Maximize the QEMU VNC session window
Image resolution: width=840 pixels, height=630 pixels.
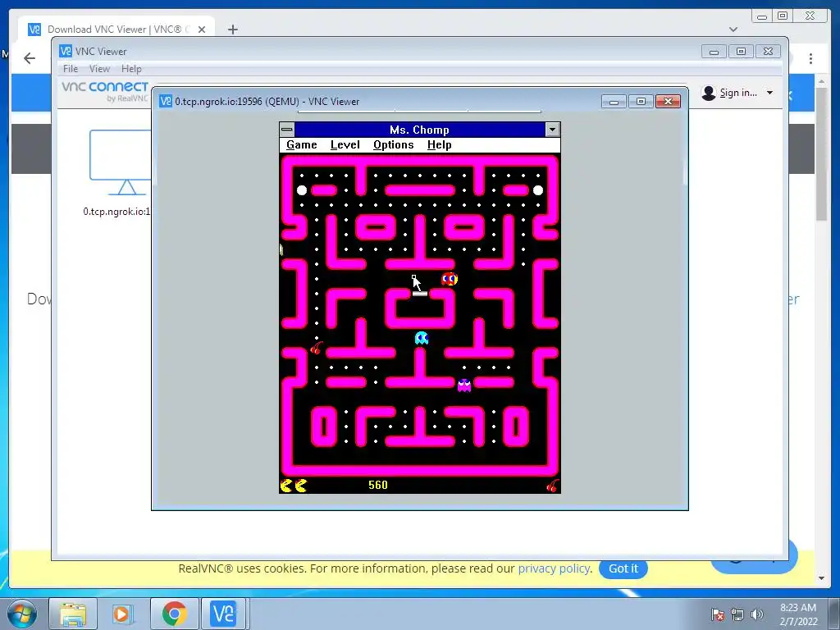[x=641, y=102]
